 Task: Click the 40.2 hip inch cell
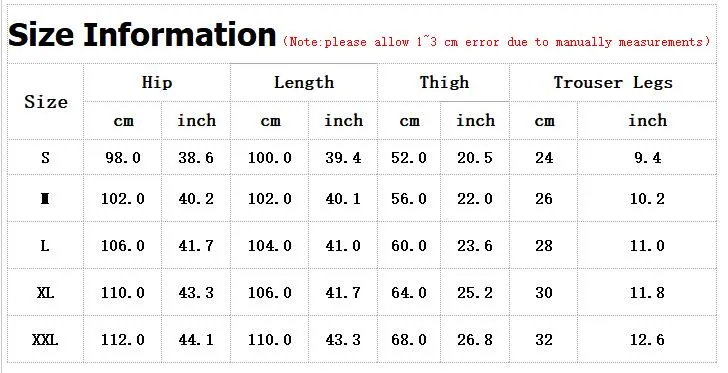tap(196, 199)
